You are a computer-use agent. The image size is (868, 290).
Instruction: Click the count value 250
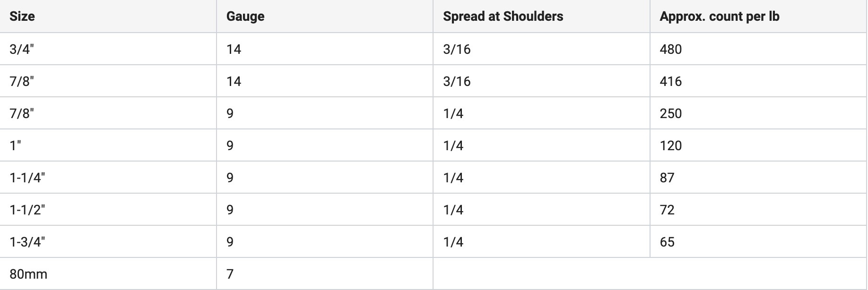670,113
